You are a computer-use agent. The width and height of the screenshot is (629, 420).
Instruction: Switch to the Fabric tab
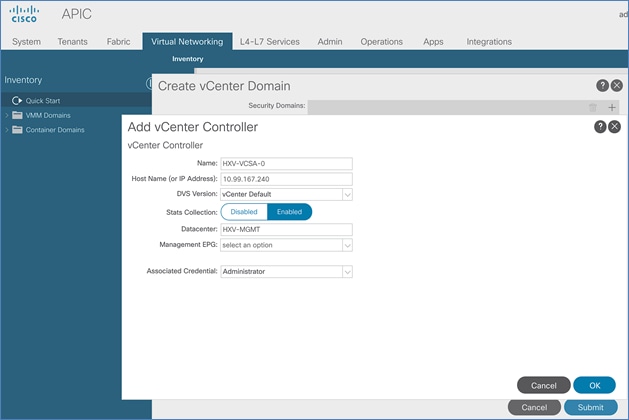click(118, 42)
